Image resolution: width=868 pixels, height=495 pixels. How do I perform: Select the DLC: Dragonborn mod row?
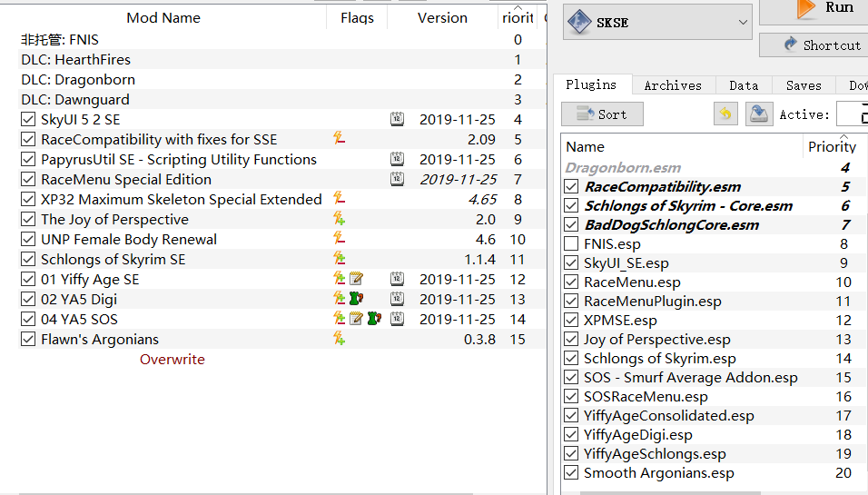click(282, 79)
